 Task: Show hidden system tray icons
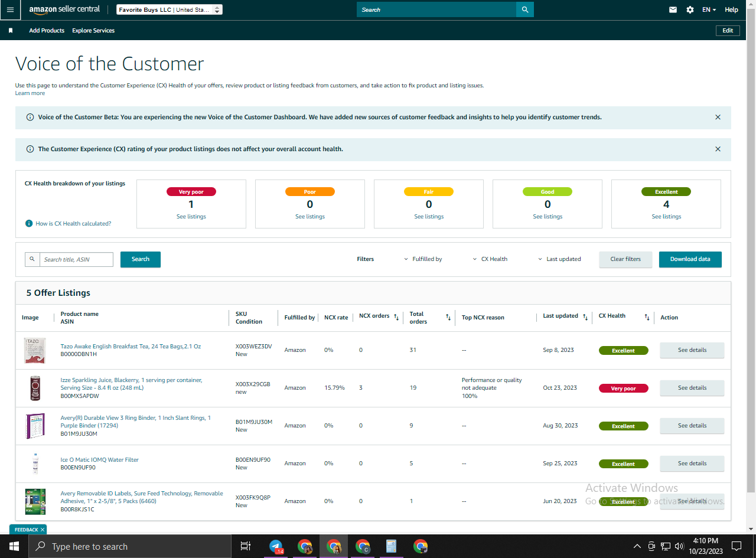[637, 546]
